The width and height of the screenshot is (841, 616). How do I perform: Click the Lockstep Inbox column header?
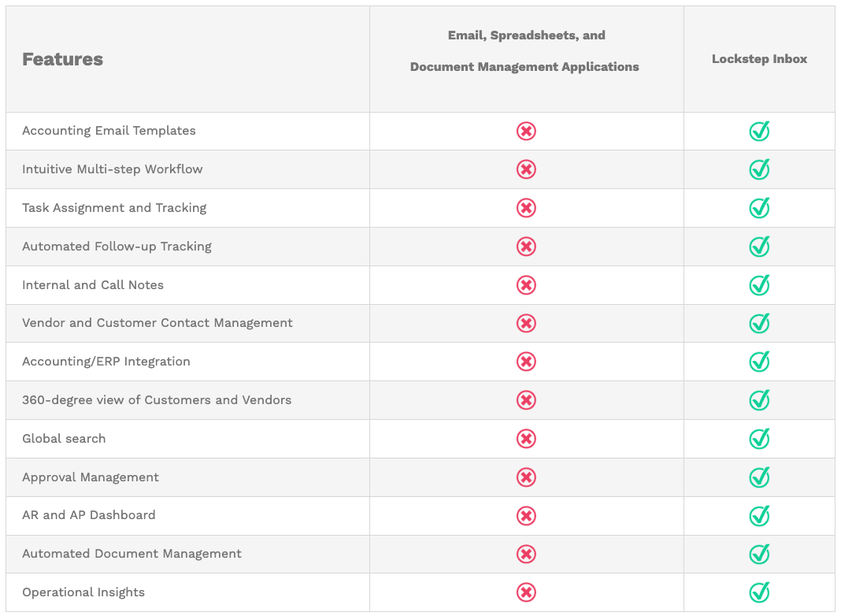pyautogui.click(x=759, y=60)
